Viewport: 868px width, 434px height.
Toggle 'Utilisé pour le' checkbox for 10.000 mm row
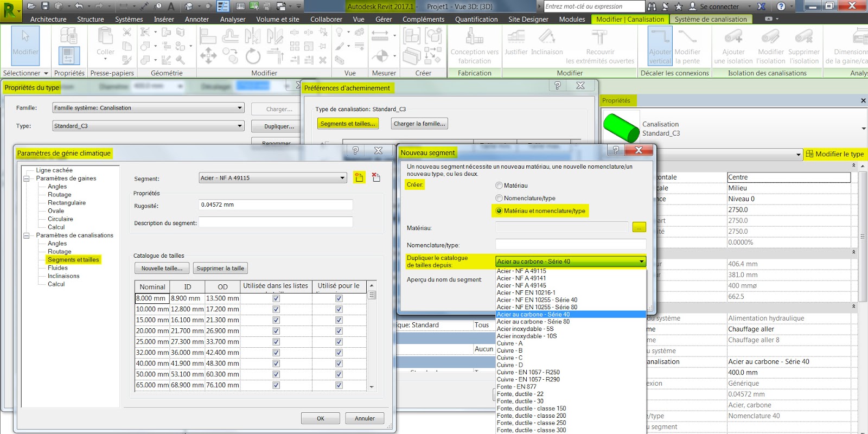click(339, 309)
